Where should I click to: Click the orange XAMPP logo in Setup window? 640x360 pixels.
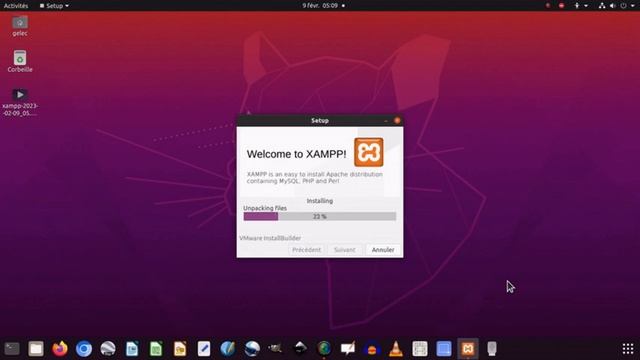click(369, 152)
